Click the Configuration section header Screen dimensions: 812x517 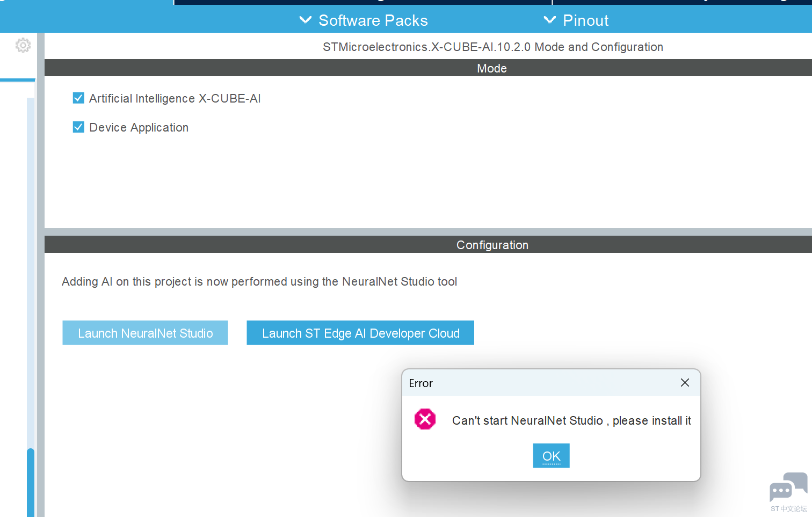[428, 245]
